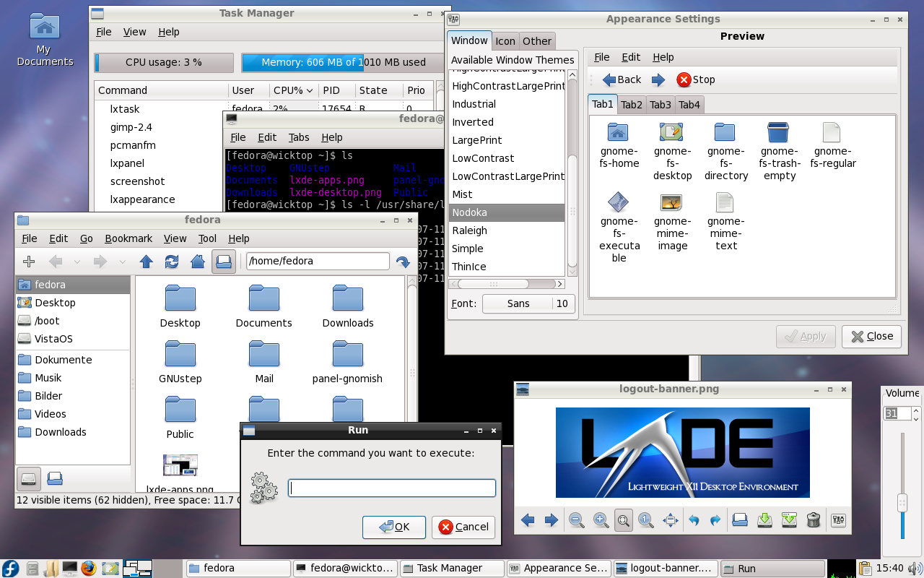
Task: Launch Firefox from the panel
Action: click(x=89, y=568)
